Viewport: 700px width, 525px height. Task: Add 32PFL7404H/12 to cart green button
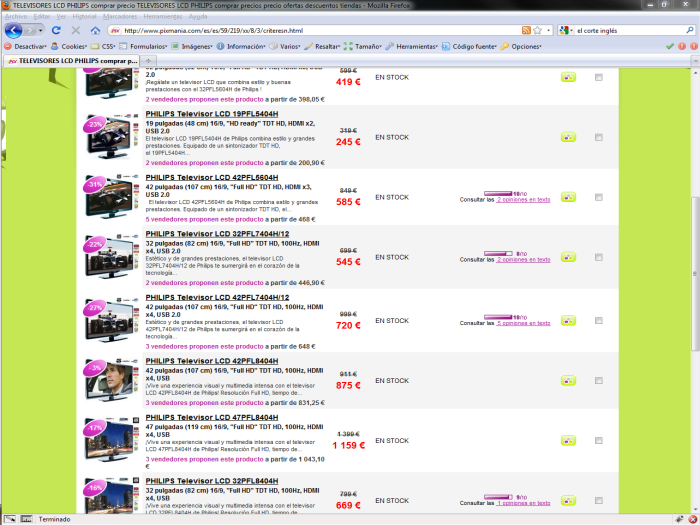tap(568, 257)
